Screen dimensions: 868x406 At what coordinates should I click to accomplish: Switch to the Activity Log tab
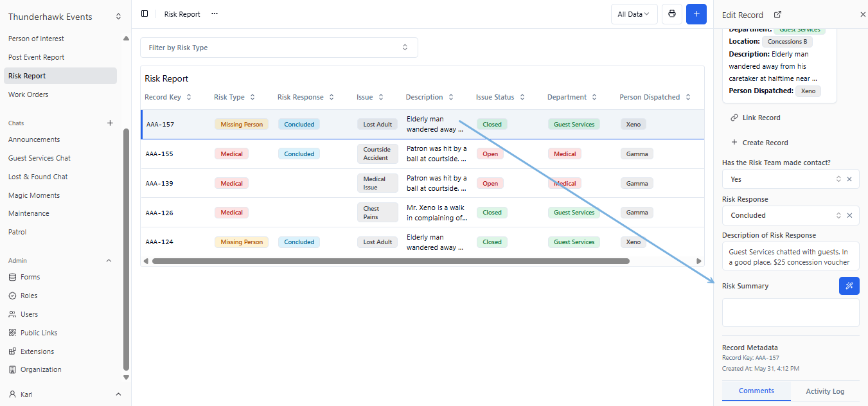(x=825, y=391)
